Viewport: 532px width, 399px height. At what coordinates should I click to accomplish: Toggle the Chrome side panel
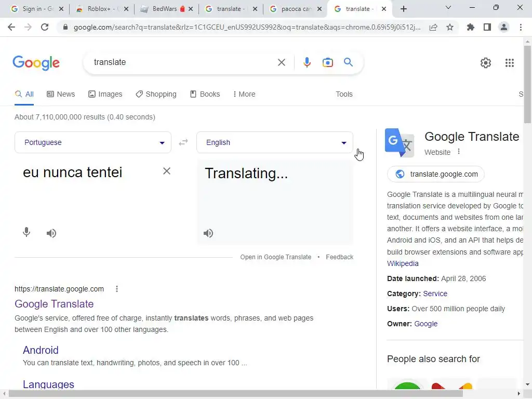pyautogui.click(x=487, y=27)
